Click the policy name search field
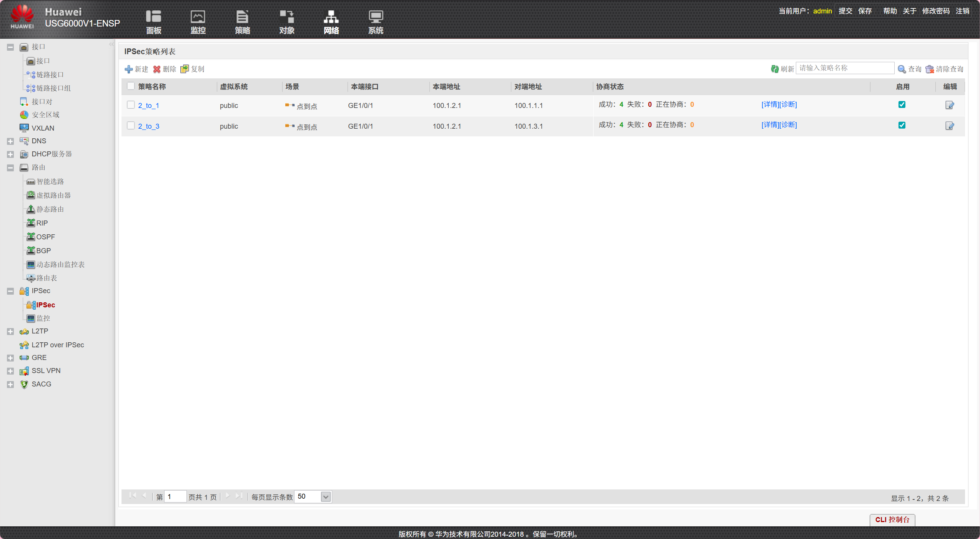The image size is (980, 539). point(844,68)
